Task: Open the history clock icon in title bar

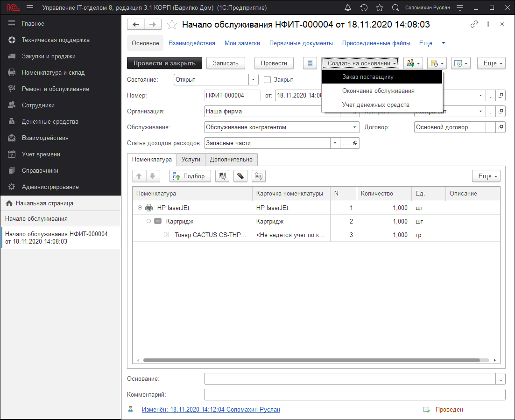Action: pyautogui.click(x=364, y=8)
